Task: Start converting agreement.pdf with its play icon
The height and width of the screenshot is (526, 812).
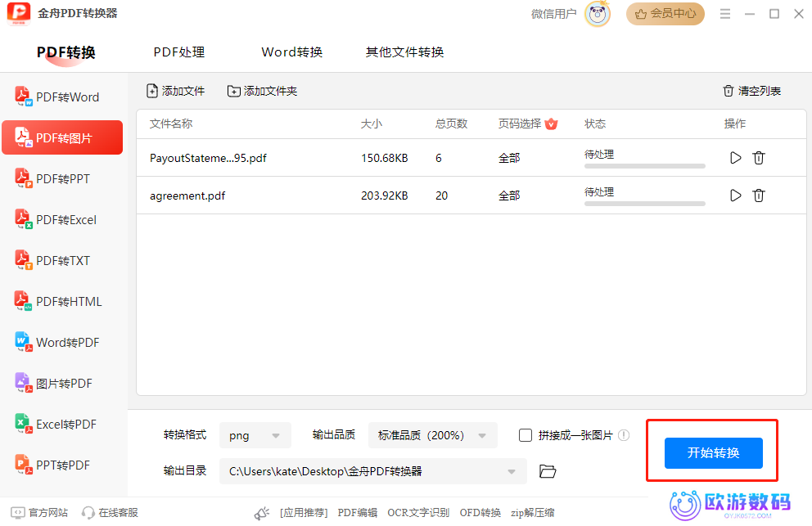Action: pyautogui.click(x=735, y=196)
